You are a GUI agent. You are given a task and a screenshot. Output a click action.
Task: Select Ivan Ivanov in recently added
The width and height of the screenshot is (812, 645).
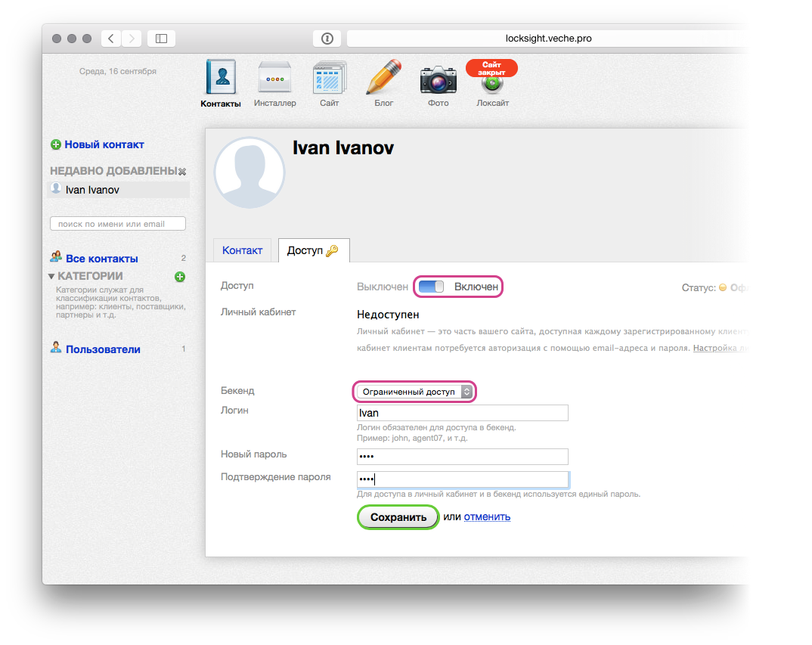click(119, 190)
